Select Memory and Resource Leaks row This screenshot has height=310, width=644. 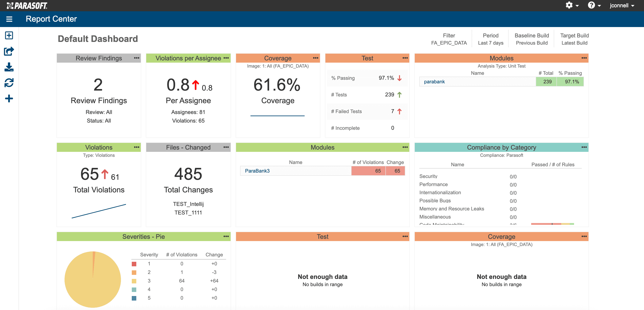point(500,209)
